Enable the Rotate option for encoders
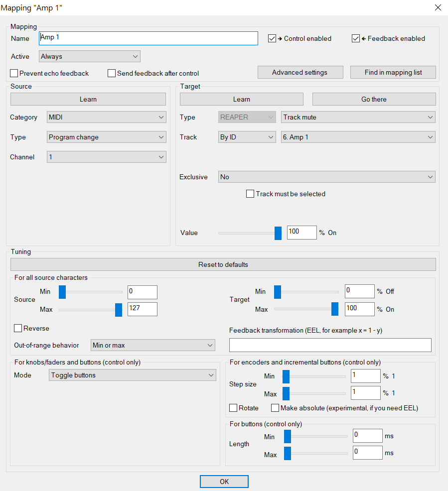Image resolution: width=448 pixels, height=491 pixels. click(233, 408)
